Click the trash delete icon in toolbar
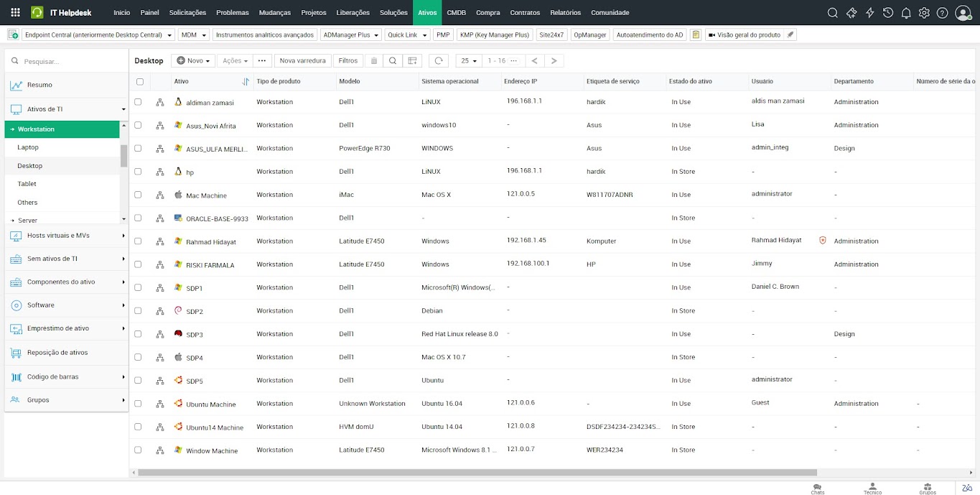This screenshot has width=980, height=495. click(x=373, y=61)
